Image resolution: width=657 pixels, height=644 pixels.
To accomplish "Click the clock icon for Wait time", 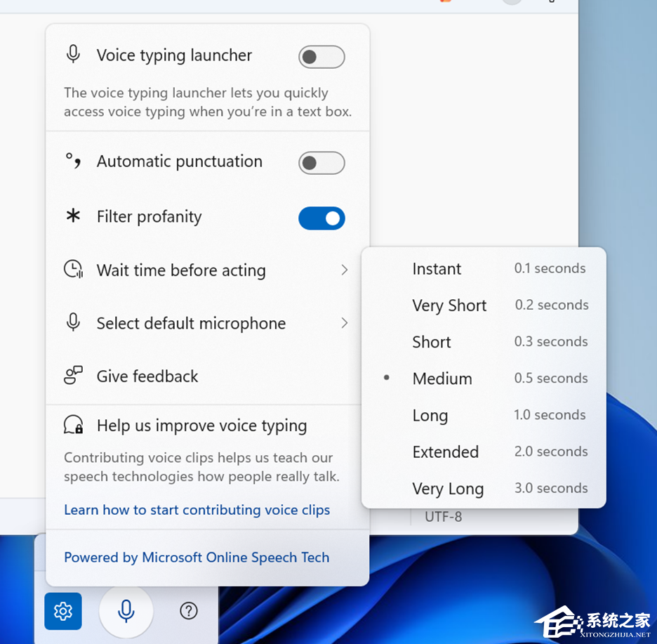I will pos(73,270).
